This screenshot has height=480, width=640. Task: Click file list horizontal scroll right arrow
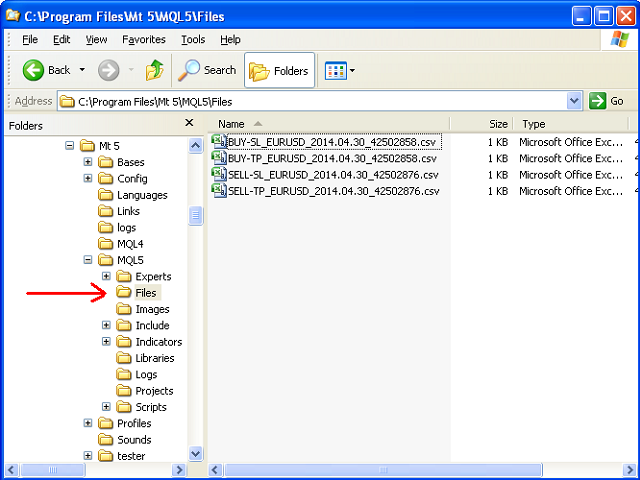point(630,470)
